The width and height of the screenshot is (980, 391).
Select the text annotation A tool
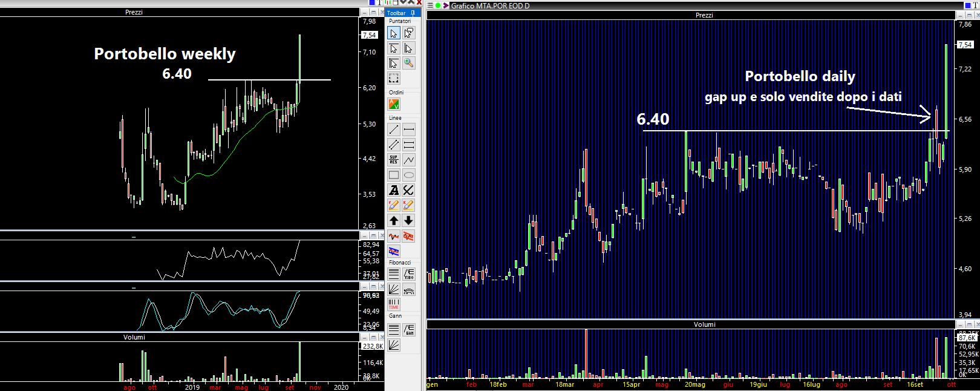pos(394,190)
